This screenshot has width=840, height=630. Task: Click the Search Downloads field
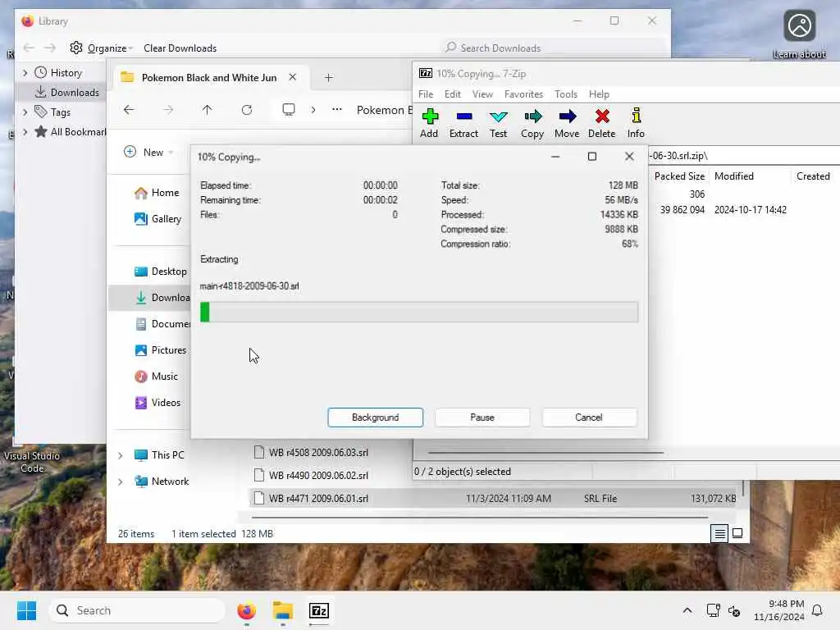(x=553, y=48)
